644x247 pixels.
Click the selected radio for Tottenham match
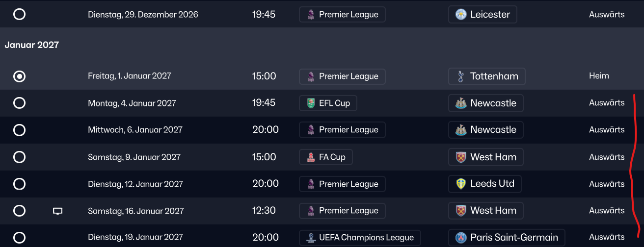(x=19, y=76)
